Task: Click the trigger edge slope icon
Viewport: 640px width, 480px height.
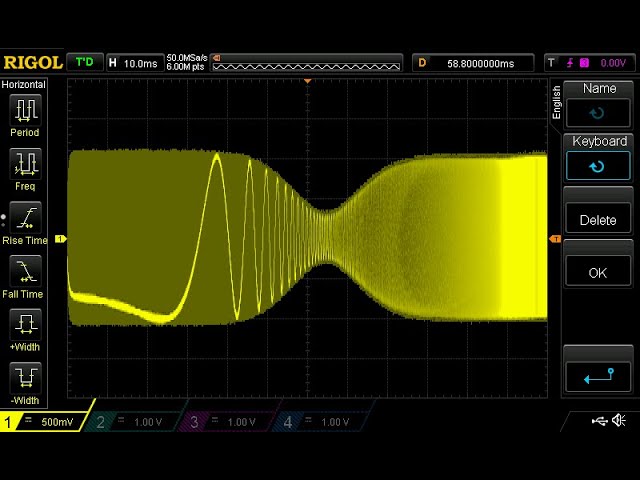Action: [570, 63]
